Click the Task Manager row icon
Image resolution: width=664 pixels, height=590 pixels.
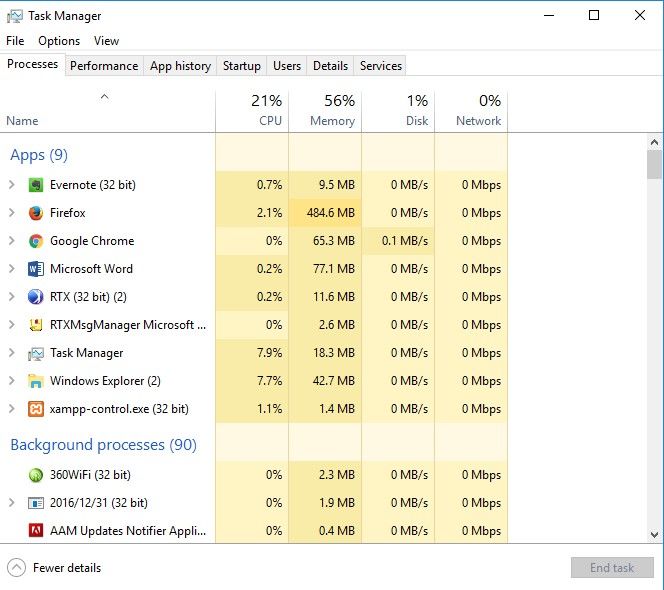click(36, 353)
